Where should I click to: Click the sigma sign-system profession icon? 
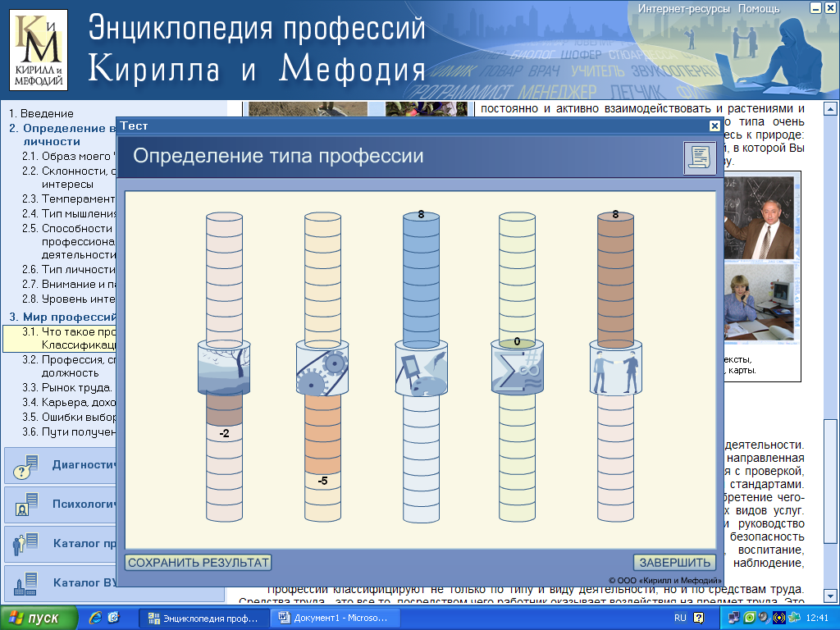[517, 367]
